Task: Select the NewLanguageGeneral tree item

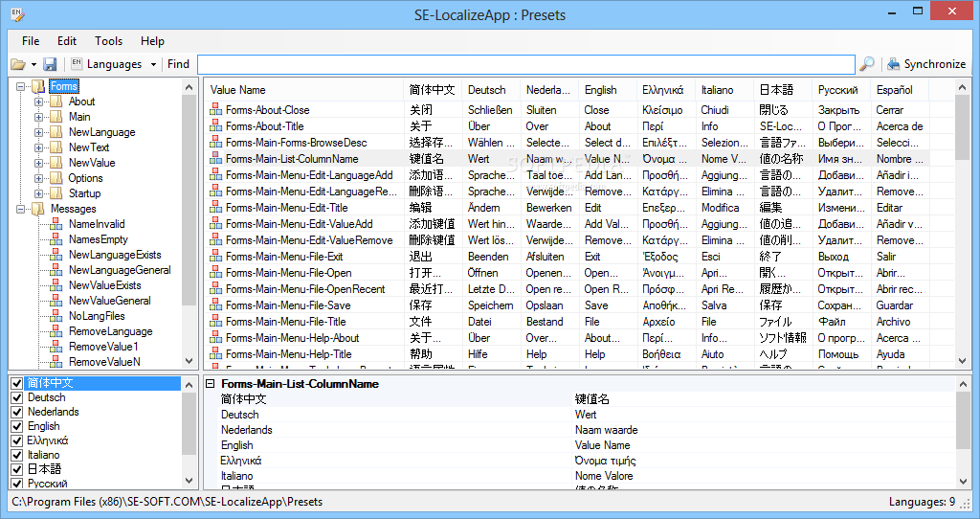Action: (x=120, y=270)
